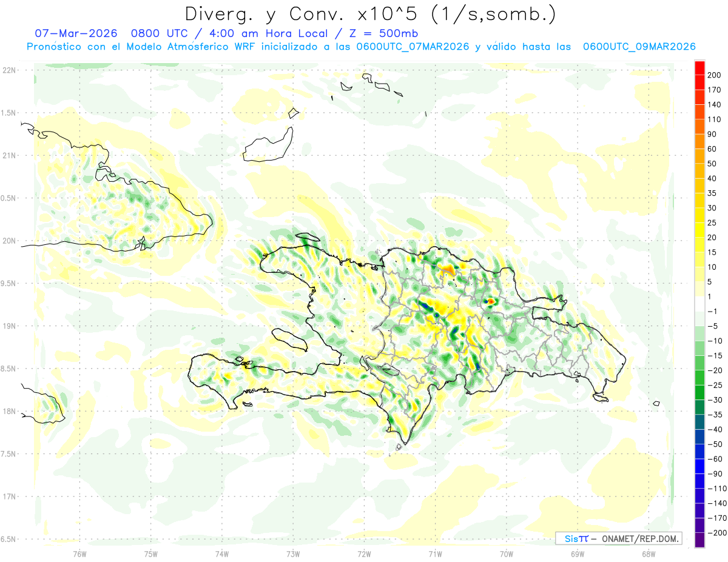Click the 6.5N axis label
The width and height of the screenshot is (728, 562).
[x=8, y=540]
